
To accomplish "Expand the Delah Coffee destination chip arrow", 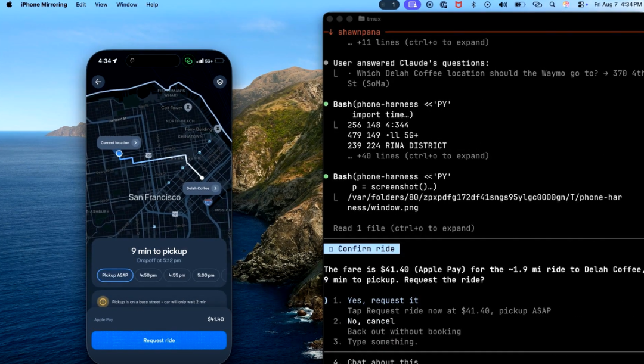I will pyautogui.click(x=215, y=188).
